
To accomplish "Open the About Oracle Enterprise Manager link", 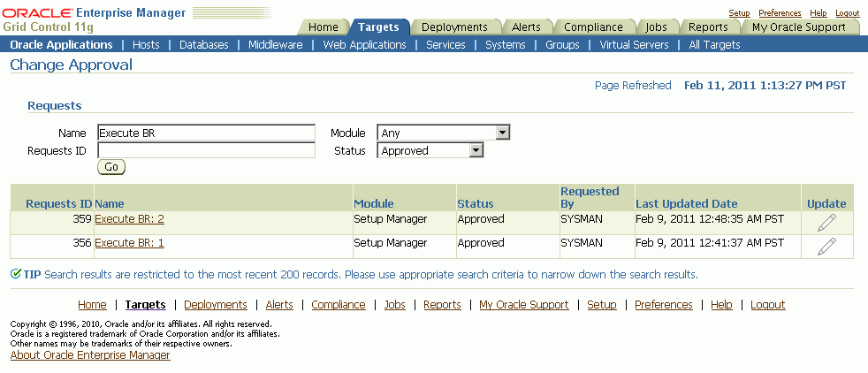I will point(90,355).
